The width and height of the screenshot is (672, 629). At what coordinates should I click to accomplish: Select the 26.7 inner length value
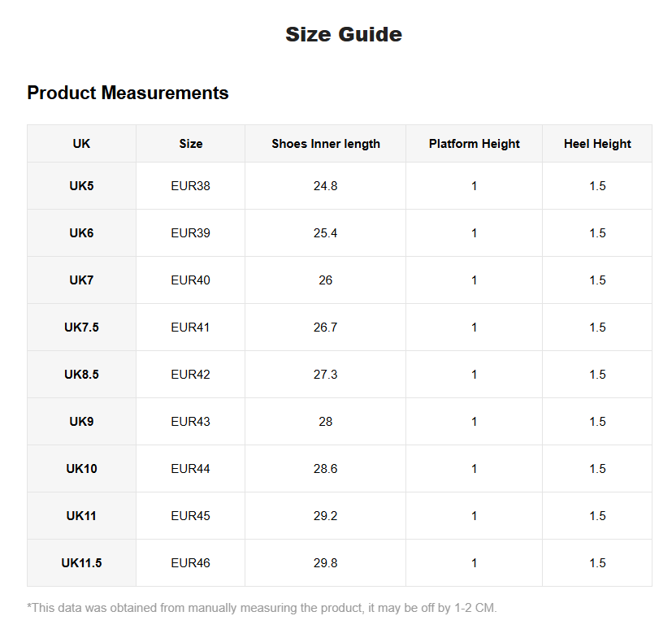(x=326, y=328)
